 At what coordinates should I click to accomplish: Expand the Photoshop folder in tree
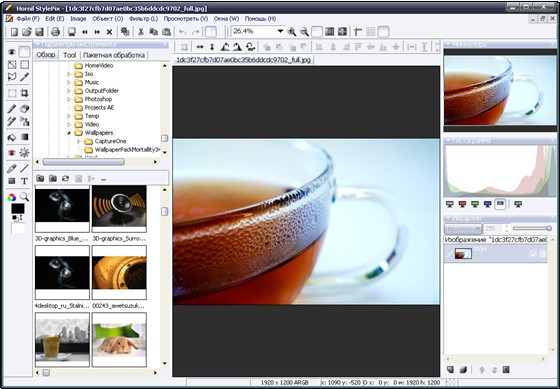[x=69, y=99]
